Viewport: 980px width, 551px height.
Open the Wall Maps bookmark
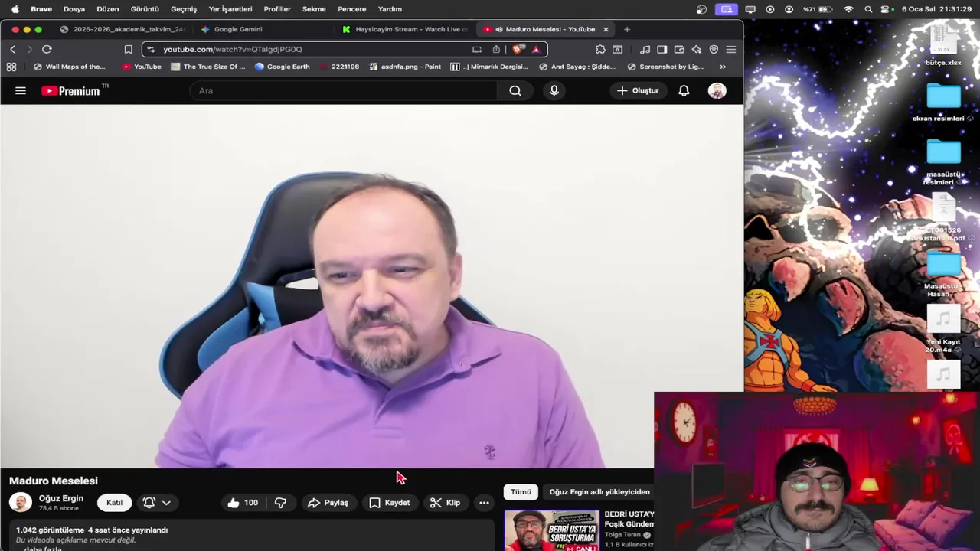pyautogui.click(x=69, y=67)
